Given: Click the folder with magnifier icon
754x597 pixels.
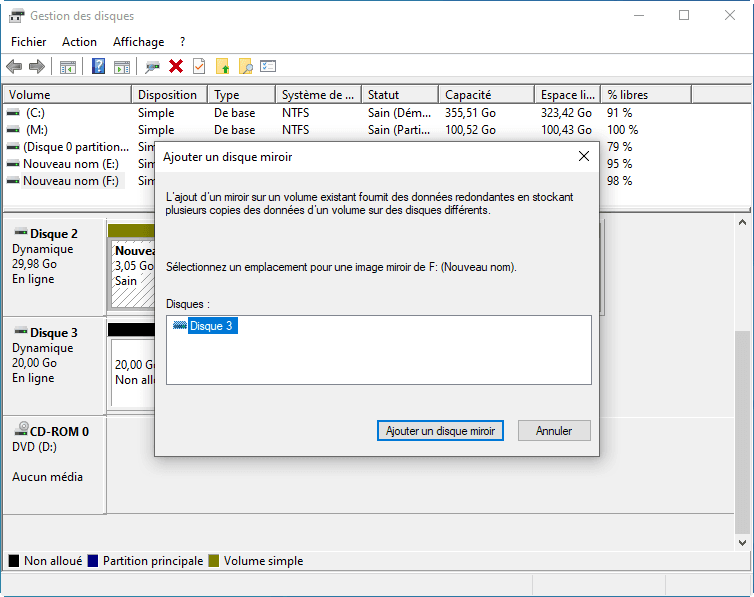Looking at the screenshot, I should (246, 66).
